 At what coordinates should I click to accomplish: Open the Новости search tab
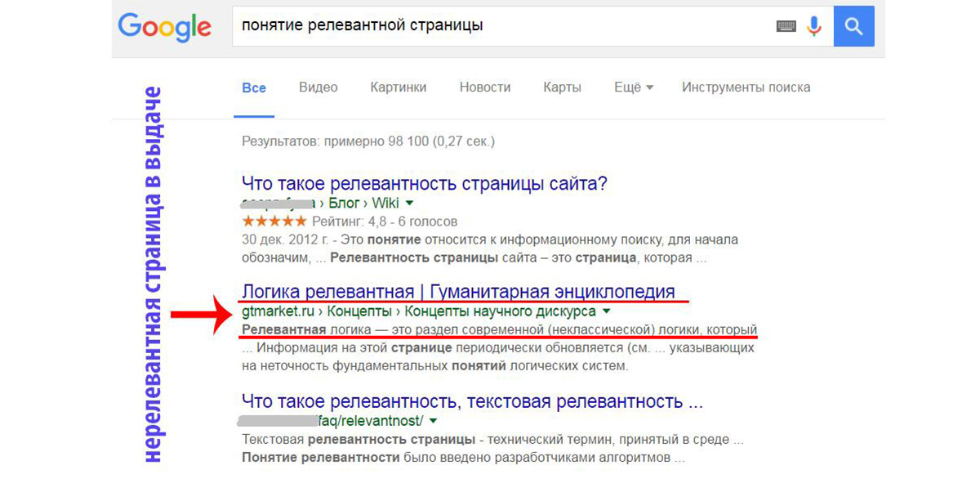click(x=484, y=87)
